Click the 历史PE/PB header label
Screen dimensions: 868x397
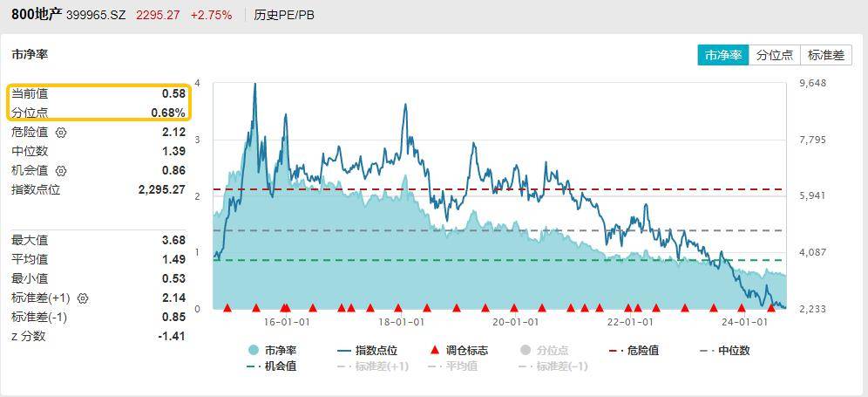coord(284,15)
